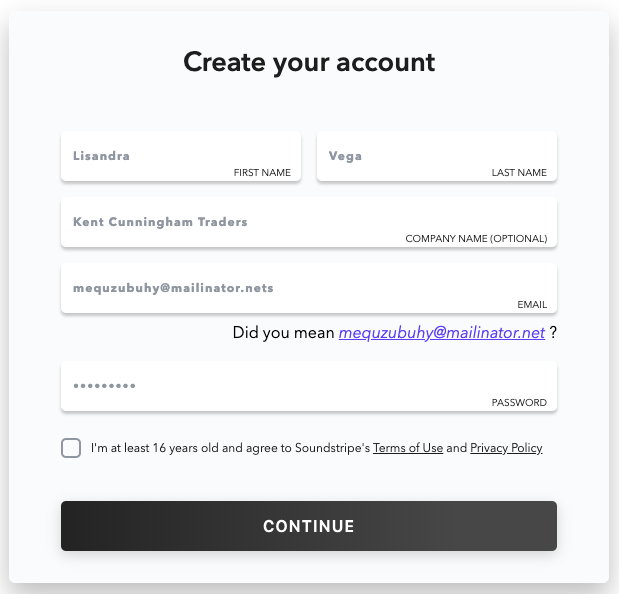The width and height of the screenshot is (619, 594).
Task: Click the question mark after suggested email
Action: click(x=553, y=333)
